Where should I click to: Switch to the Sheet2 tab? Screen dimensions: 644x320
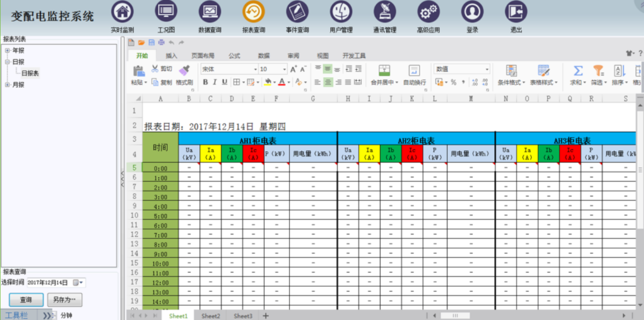tap(211, 316)
